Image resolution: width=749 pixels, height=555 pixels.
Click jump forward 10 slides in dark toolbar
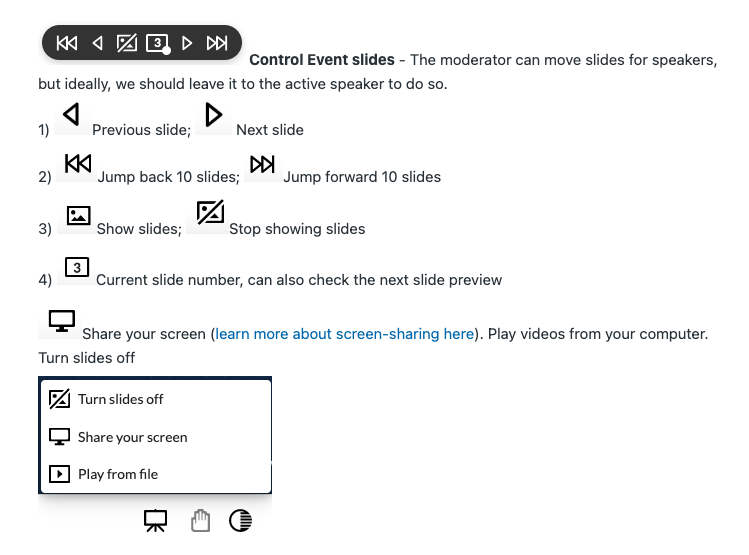pos(217,43)
